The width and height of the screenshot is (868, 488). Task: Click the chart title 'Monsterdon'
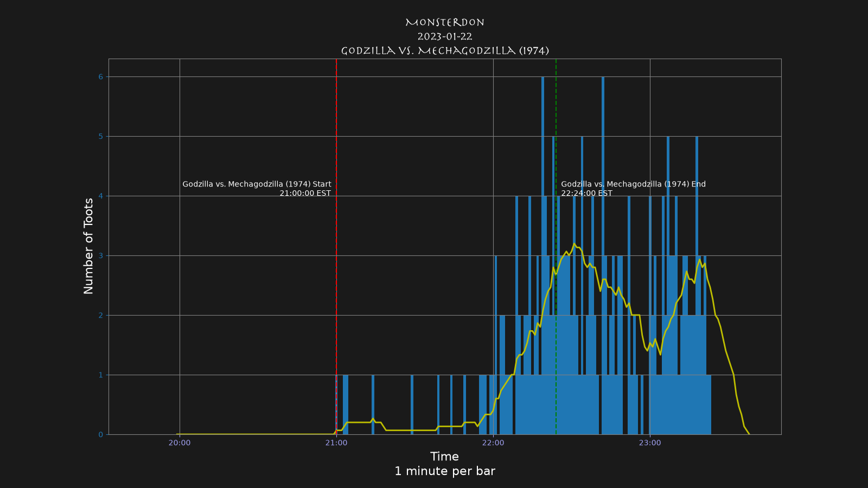(x=445, y=23)
